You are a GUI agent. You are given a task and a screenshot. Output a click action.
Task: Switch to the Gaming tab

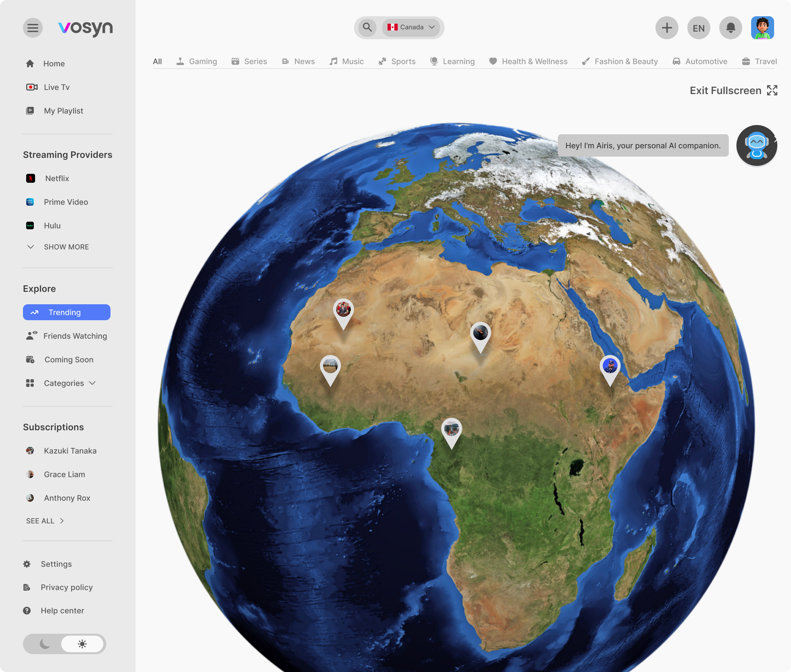point(196,61)
